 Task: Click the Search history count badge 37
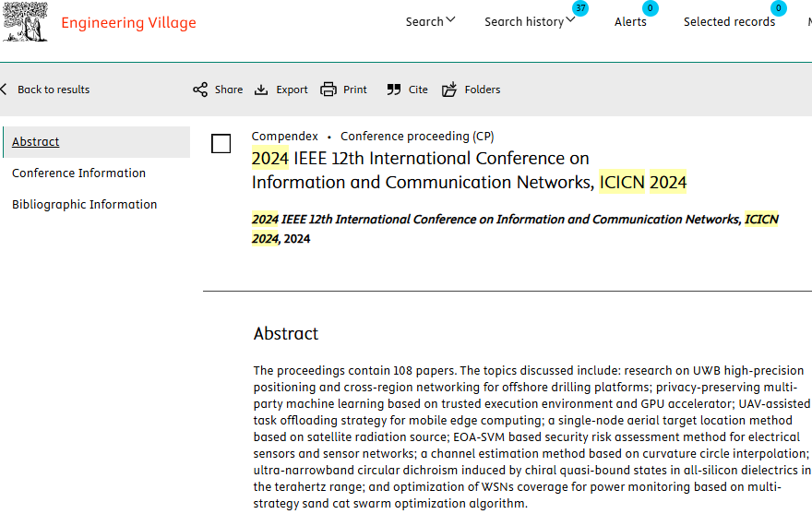click(579, 8)
